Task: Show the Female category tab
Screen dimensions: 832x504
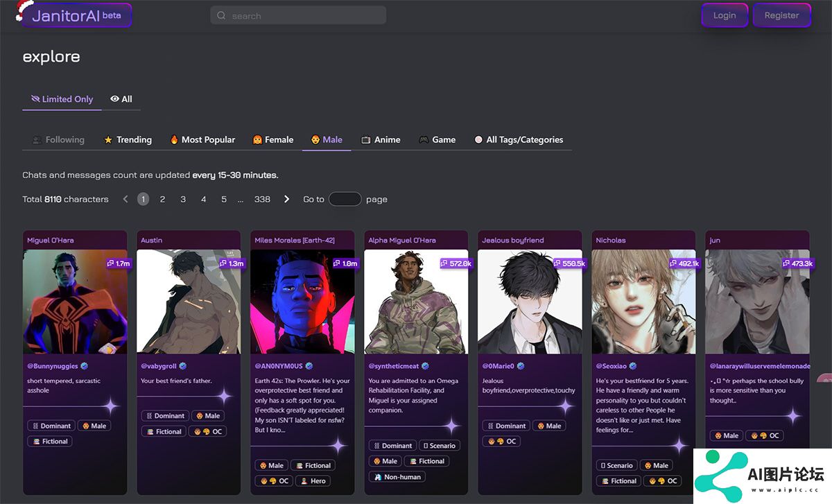Action: [272, 139]
